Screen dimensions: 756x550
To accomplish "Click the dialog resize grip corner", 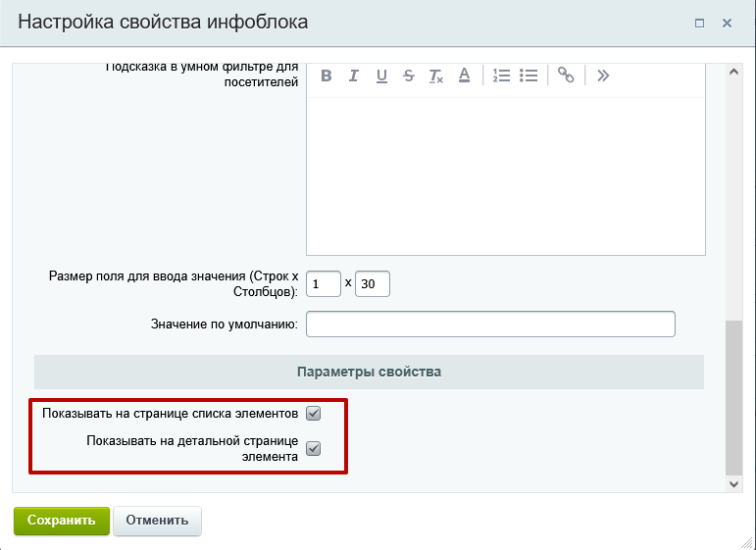I will pos(746,542).
